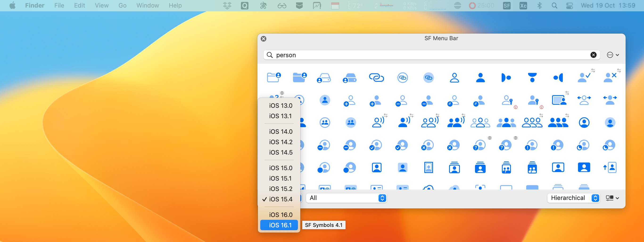Choose the filled three-people group symbol
Image resolution: width=644 pixels, height=242 pixels.
coord(506,122)
